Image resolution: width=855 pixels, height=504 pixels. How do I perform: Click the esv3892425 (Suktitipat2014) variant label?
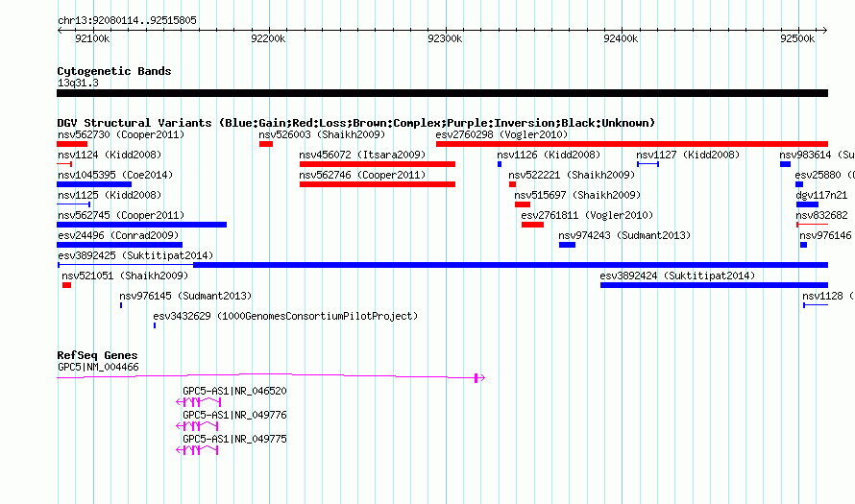pyautogui.click(x=135, y=255)
